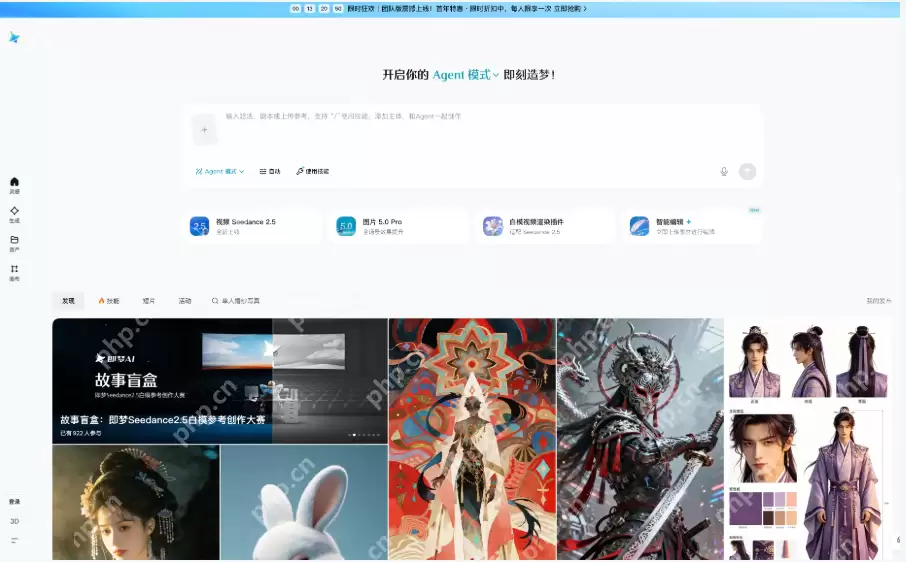
Task: Open the woman with hair ornaments portrait
Action: pos(136,503)
